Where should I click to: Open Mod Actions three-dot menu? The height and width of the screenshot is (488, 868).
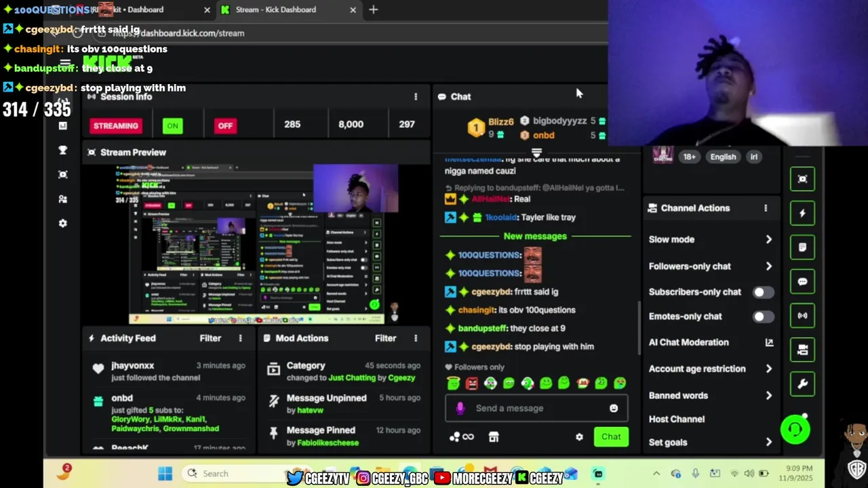pos(416,338)
